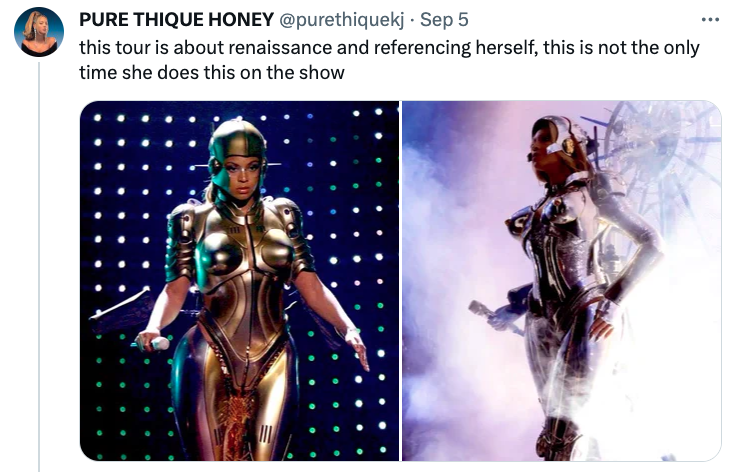Click the gold helmet in the left photo

[238, 149]
